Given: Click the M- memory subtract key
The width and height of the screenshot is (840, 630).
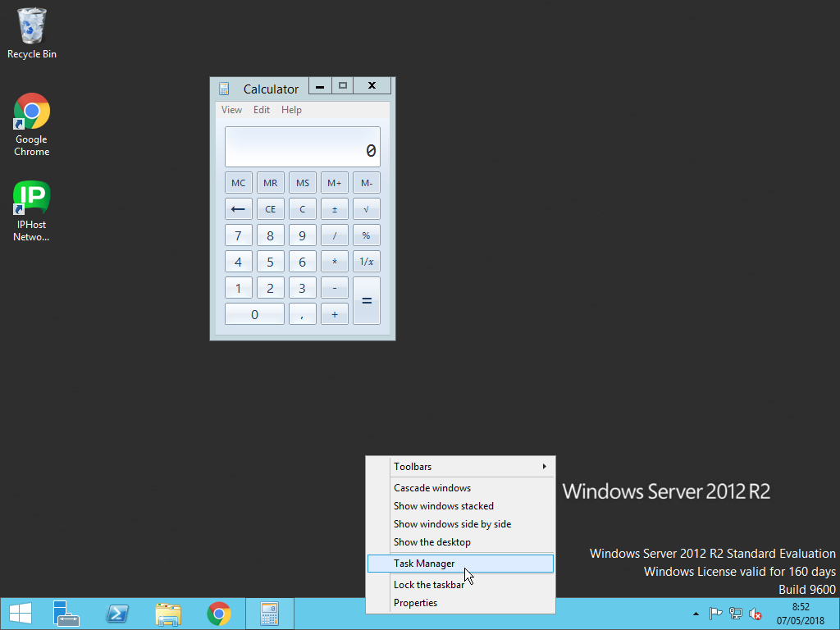Looking at the screenshot, I should click(x=367, y=183).
